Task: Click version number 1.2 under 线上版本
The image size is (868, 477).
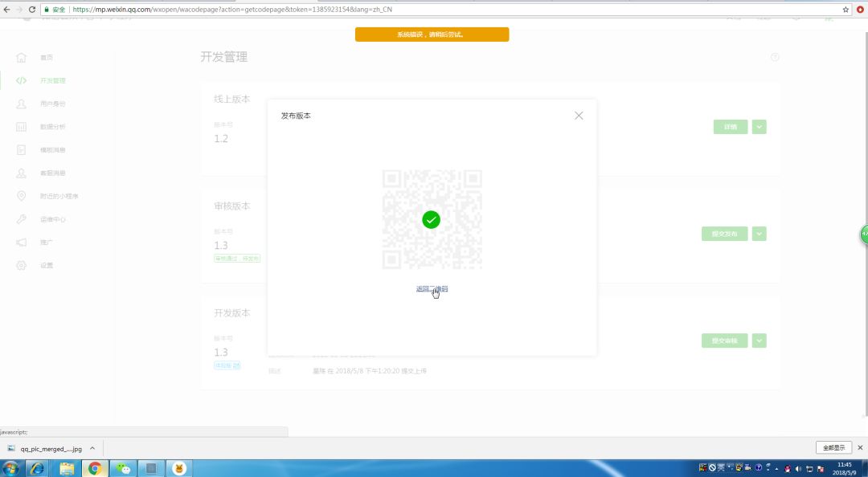Action: (x=221, y=138)
